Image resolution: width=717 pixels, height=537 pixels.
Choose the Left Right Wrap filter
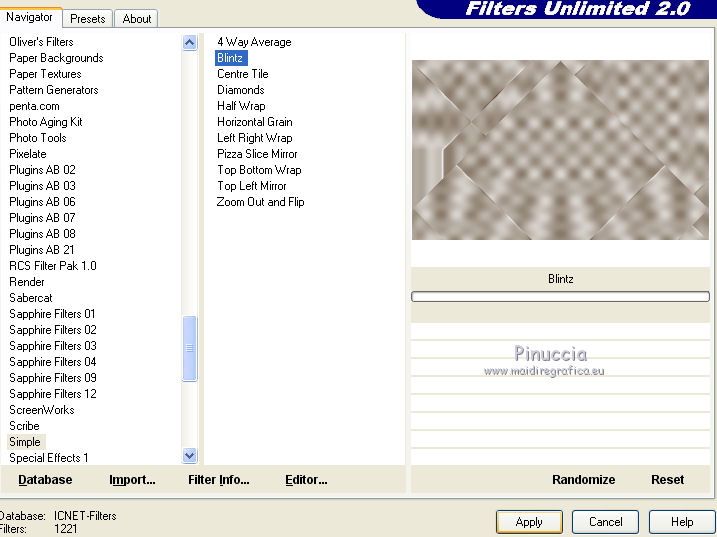pos(255,138)
